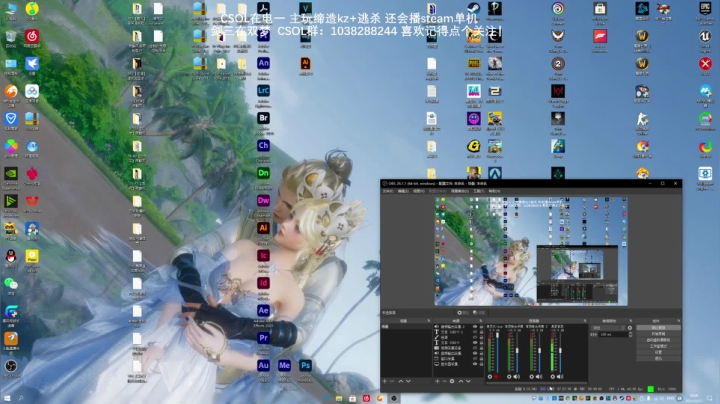Open the Unreal Engine desktop shortcut
Image resolution: width=720 pixels, height=404 pixels.
click(705, 36)
